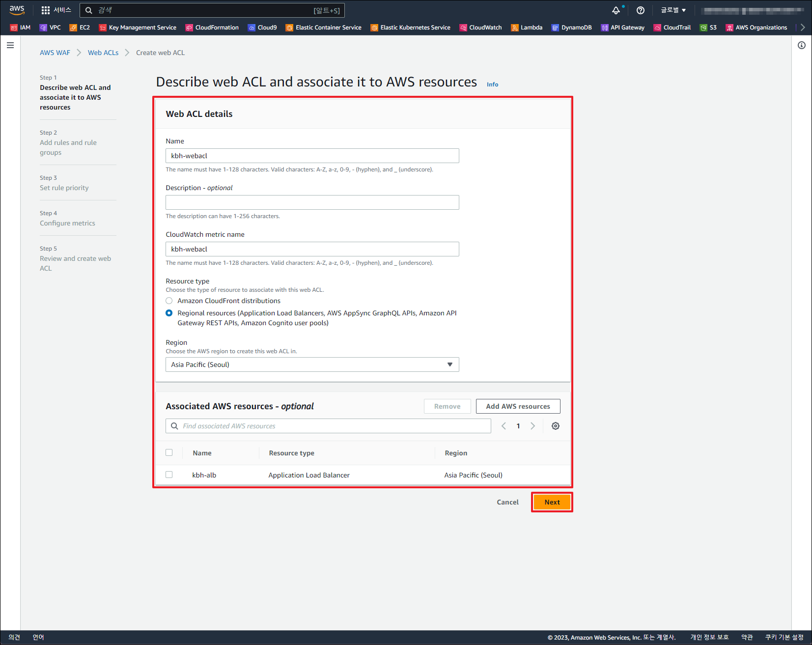Tick the select-all checkbox in resources table
This screenshot has width=812, height=645.
point(169,452)
